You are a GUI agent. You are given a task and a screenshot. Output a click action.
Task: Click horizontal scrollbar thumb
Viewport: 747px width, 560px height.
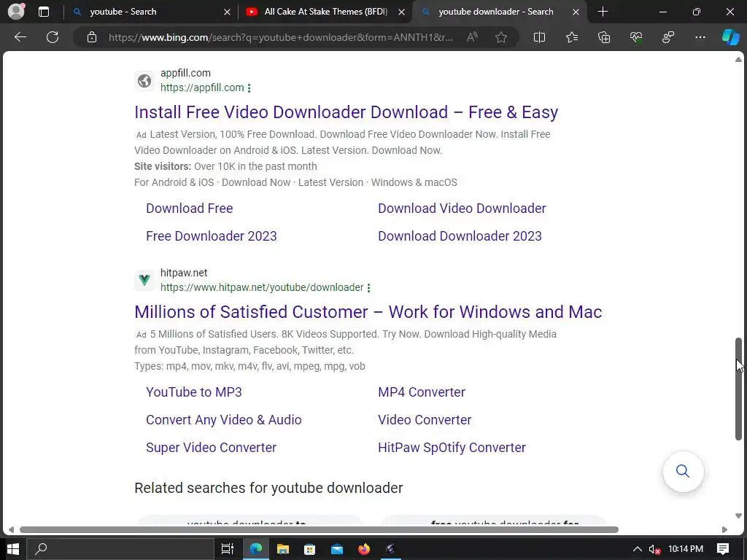(x=319, y=529)
